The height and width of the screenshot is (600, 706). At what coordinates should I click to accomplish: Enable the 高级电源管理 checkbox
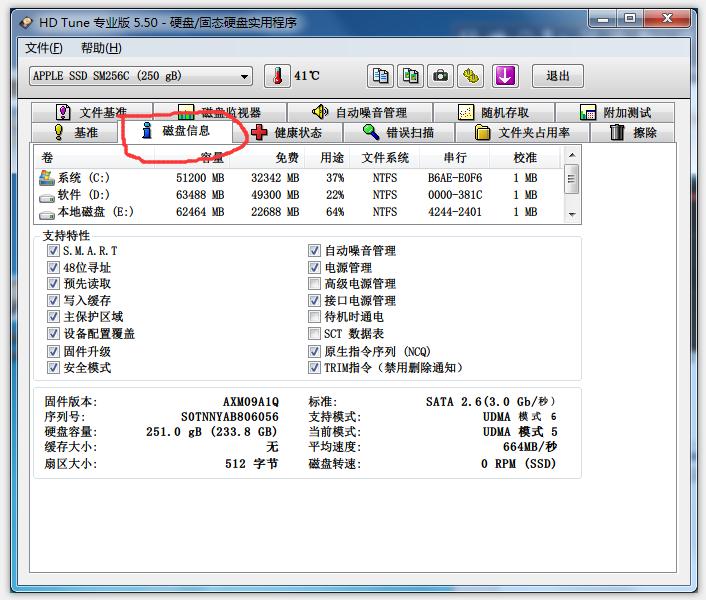(x=314, y=284)
